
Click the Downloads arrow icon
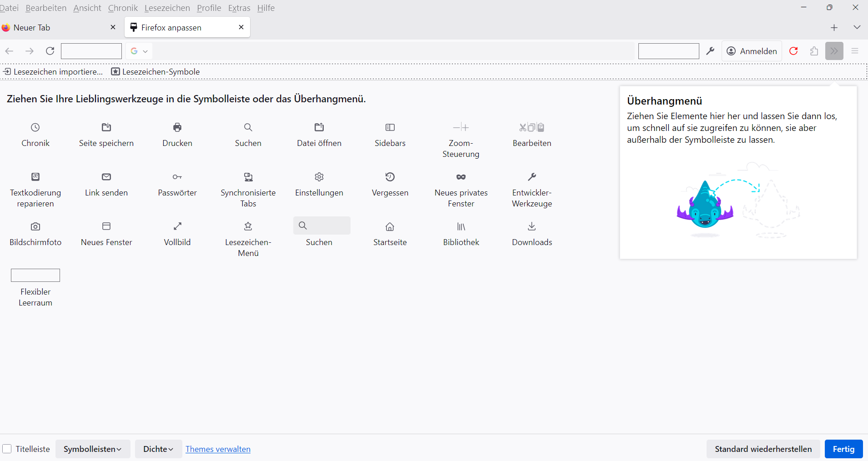tap(532, 226)
